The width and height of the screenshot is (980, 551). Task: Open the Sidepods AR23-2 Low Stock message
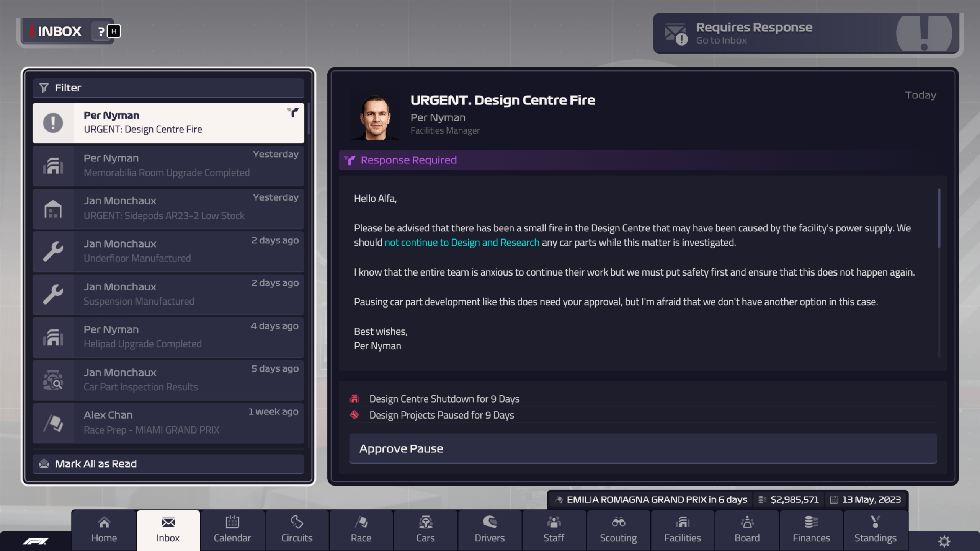(168, 209)
